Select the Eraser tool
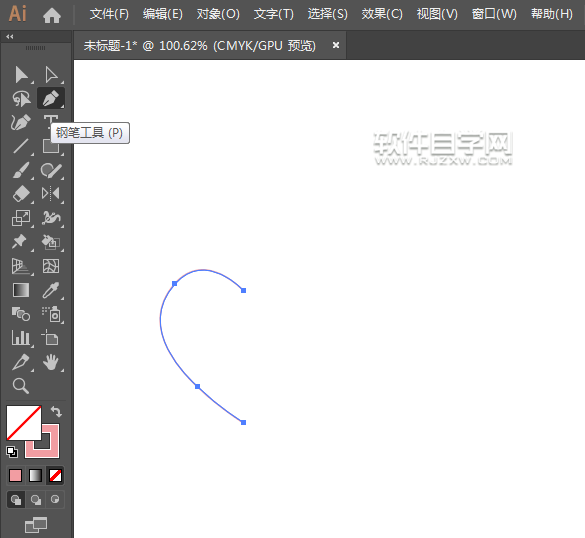 coord(21,194)
